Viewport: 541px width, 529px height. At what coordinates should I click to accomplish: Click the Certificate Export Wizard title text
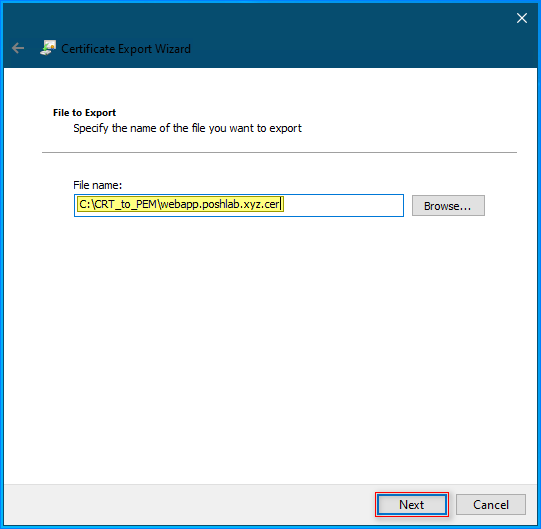126,49
